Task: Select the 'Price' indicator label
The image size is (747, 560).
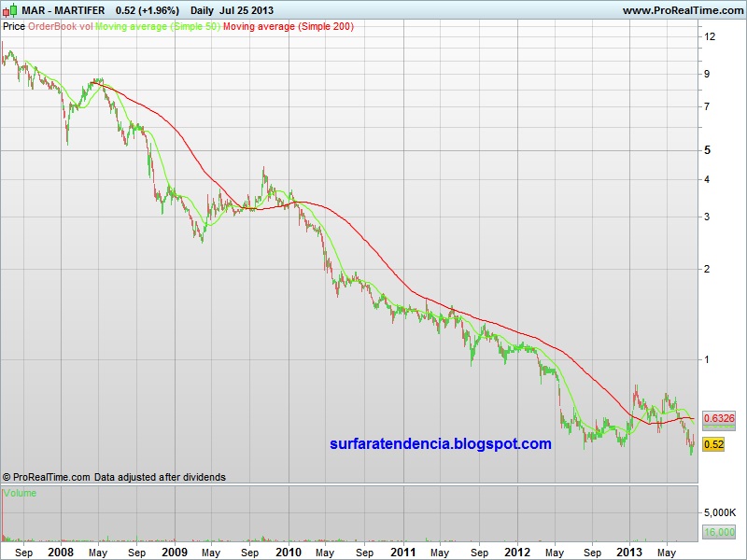Action: point(14,27)
